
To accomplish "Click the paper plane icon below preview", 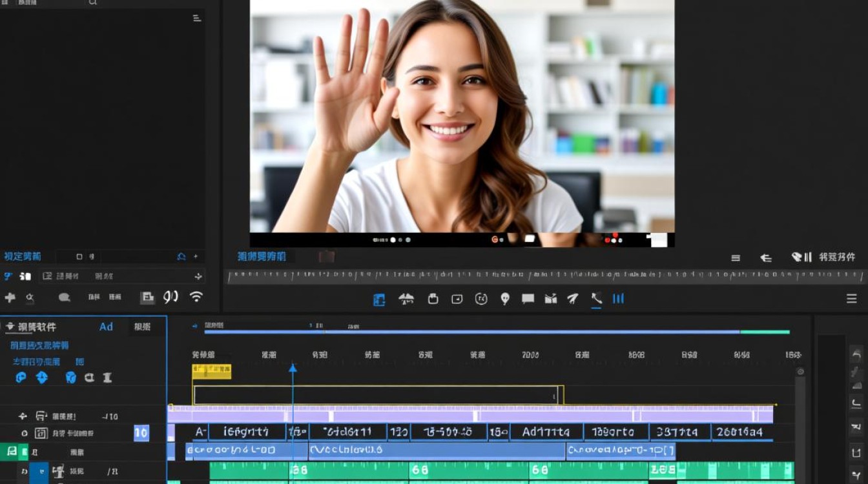I will (x=573, y=298).
